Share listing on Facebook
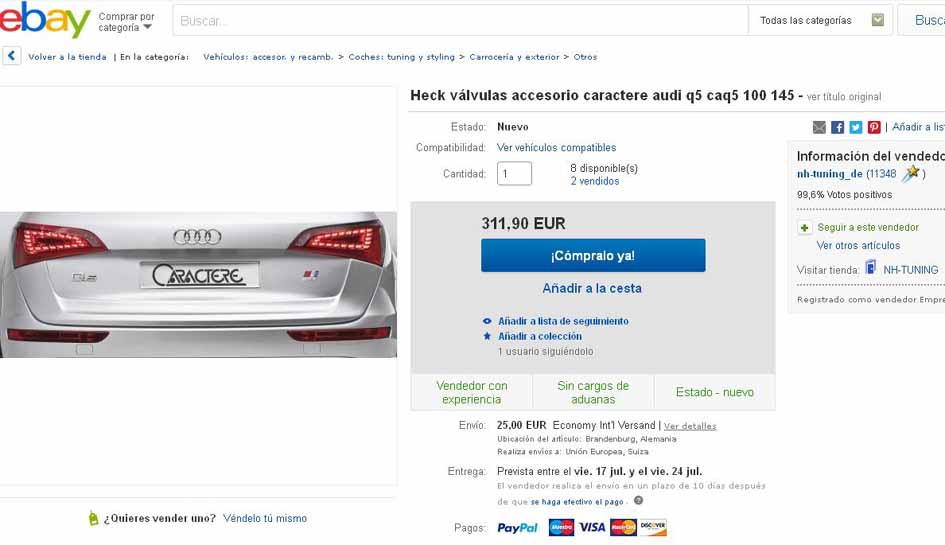 [x=837, y=127]
